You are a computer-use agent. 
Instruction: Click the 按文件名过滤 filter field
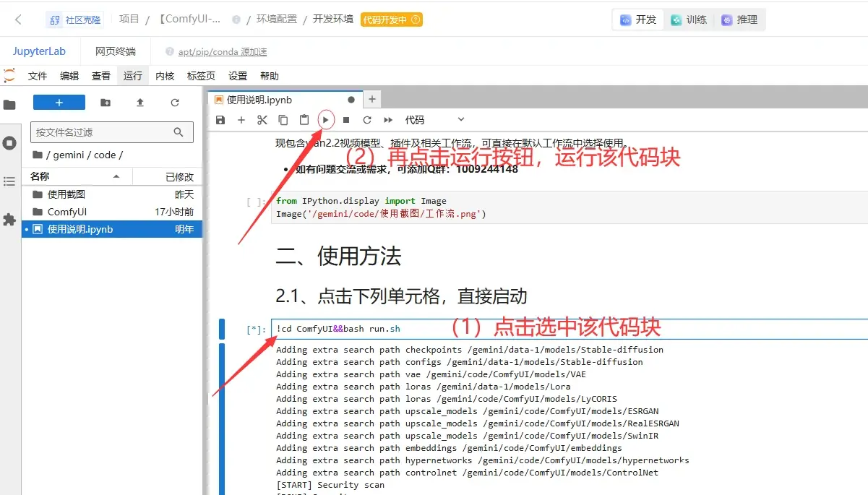click(112, 132)
